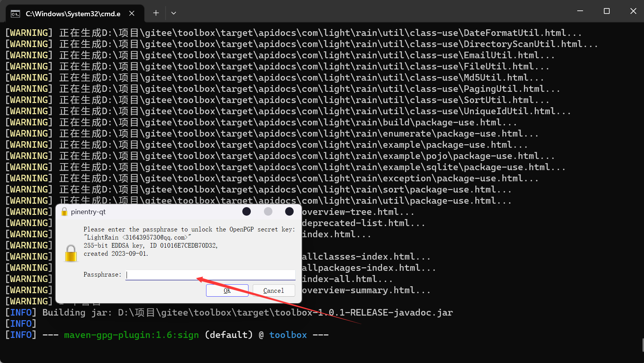Focus the Passphrase input field
The height and width of the screenshot is (363, 644).
(210, 275)
